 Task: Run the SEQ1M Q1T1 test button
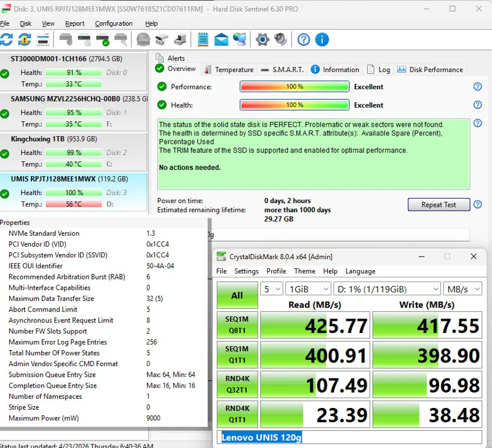point(237,354)
